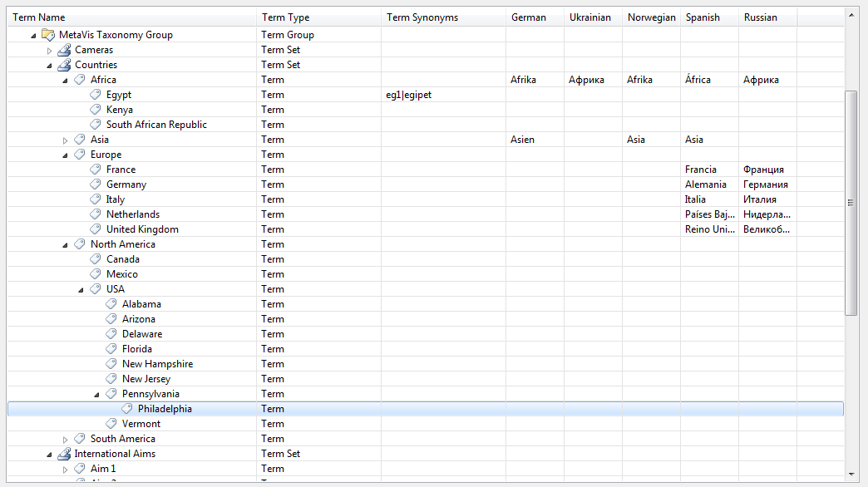Expand the Cameras term set

pyautogui.click(x=50, y=51)
